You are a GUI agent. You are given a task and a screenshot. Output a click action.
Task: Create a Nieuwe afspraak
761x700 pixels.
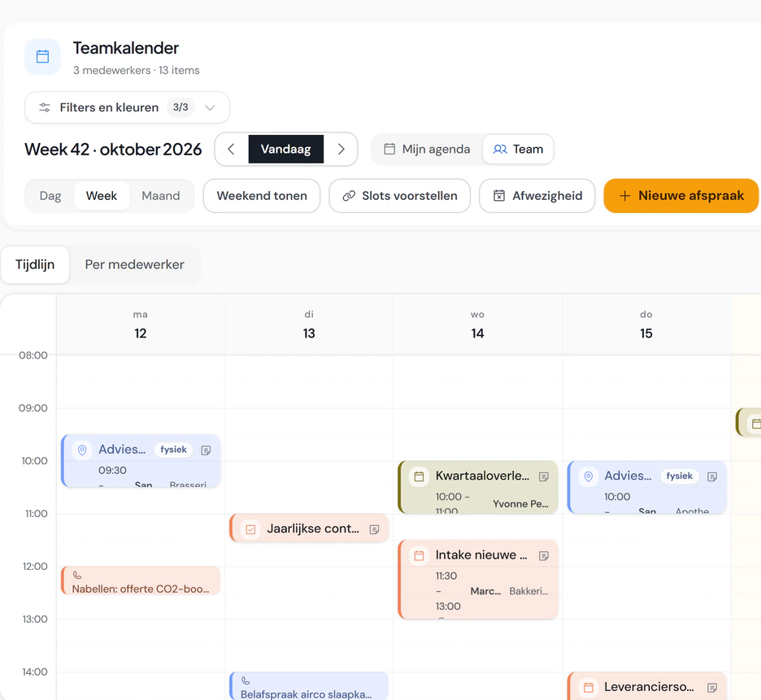pos(681,196)
